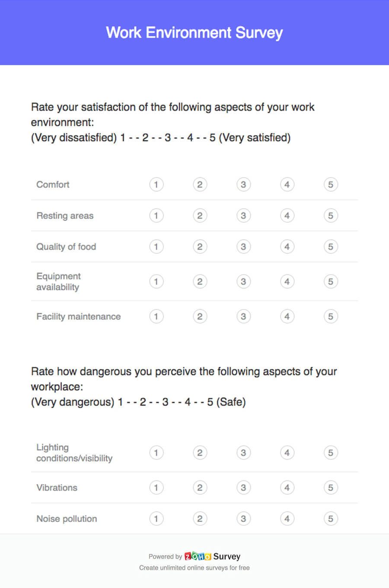
Task: Rate Comfort as 1
Action: [x=156, y=185]
